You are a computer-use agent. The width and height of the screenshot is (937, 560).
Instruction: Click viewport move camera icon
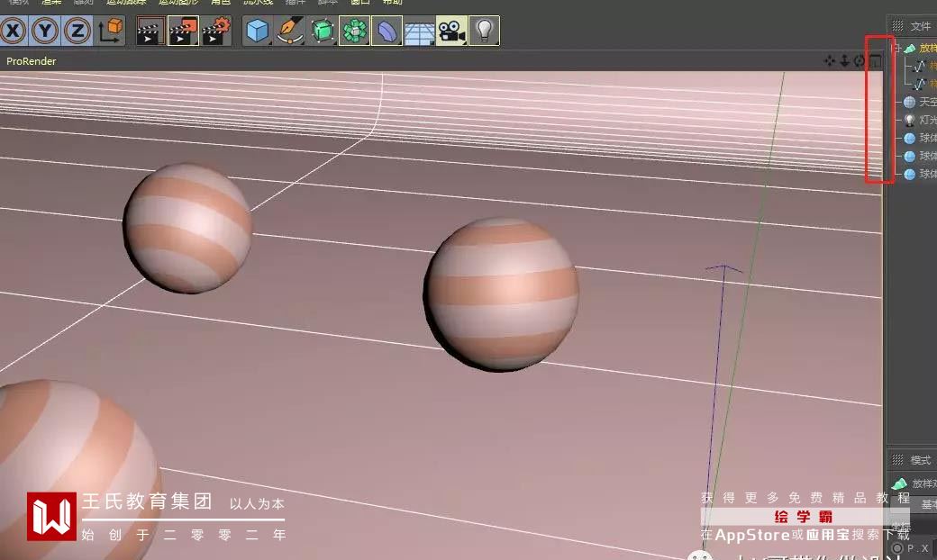point(830,60)
